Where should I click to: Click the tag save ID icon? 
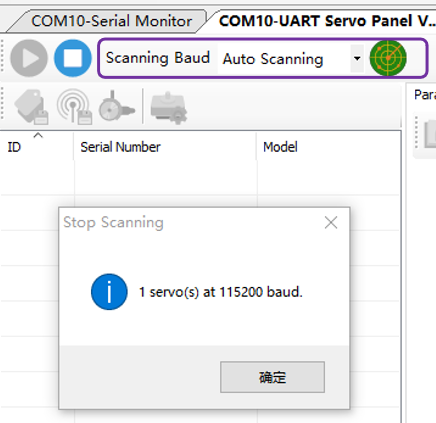31,107
